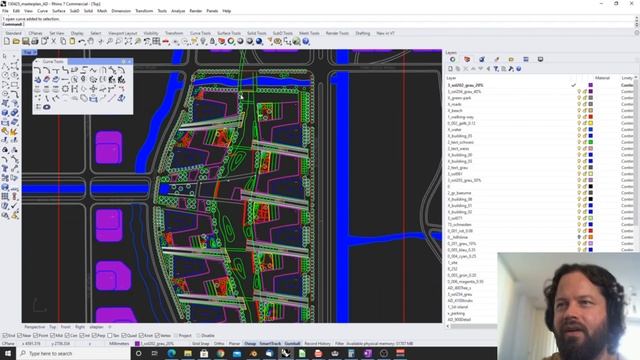Image resolution: width=640 pixels, height=360 pixels.
Task: Switch to the Curve Tools toolbar tab
Action: 200,33
